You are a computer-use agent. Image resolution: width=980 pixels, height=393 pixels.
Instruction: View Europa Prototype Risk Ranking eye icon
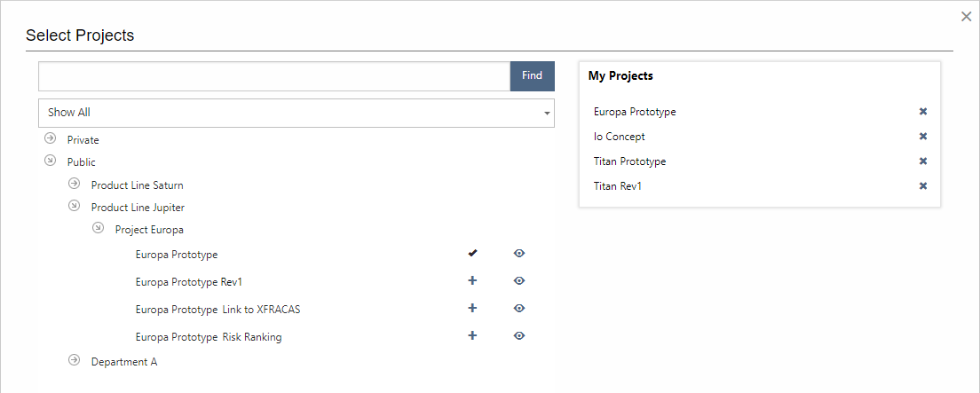[x=519, y=336]
